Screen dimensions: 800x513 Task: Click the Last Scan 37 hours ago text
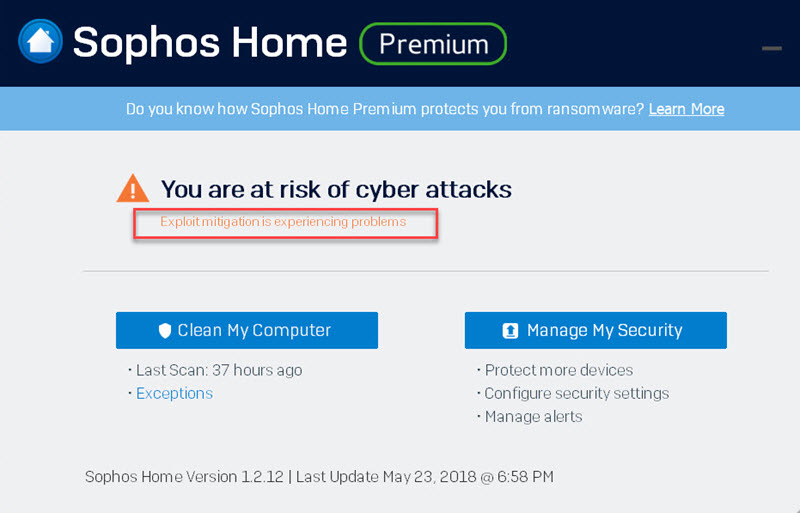coord(218,370)
